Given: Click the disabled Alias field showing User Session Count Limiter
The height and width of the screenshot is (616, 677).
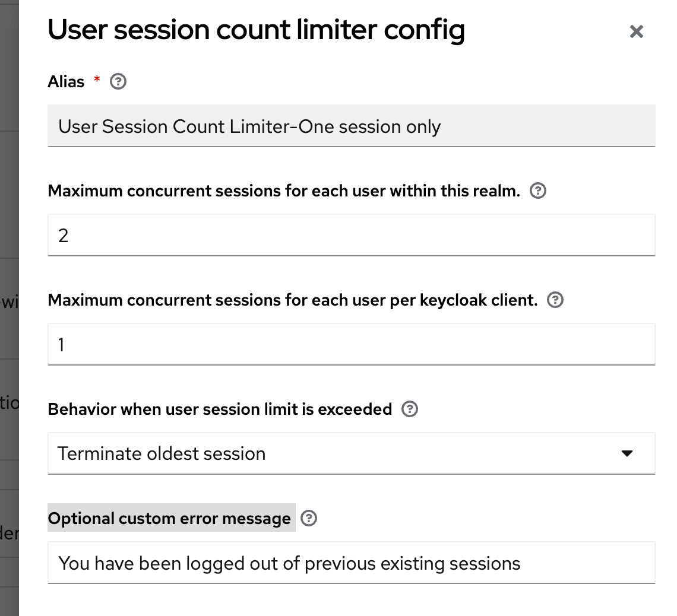Looking at the screenshot, I should point(351,126).
